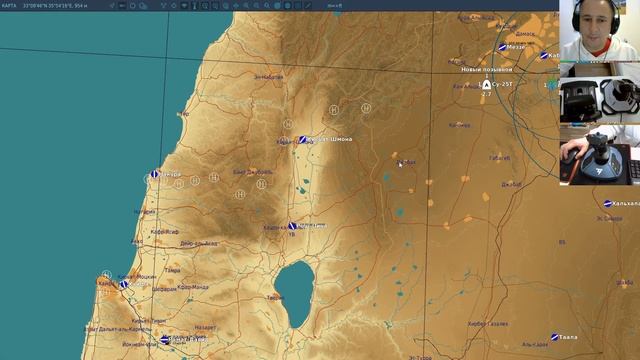Click the Тир city label
This screenshot has height=360, width=640.
tap(184, 114)
